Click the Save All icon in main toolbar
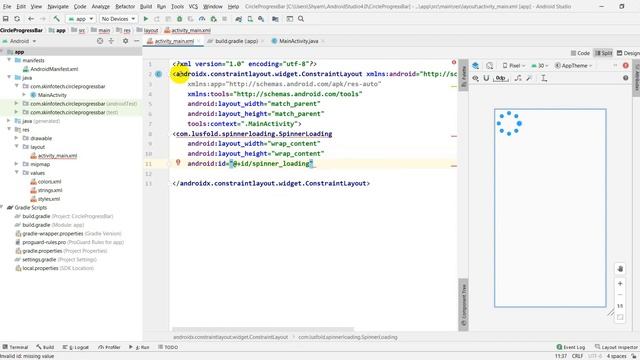 pos(6,19)
